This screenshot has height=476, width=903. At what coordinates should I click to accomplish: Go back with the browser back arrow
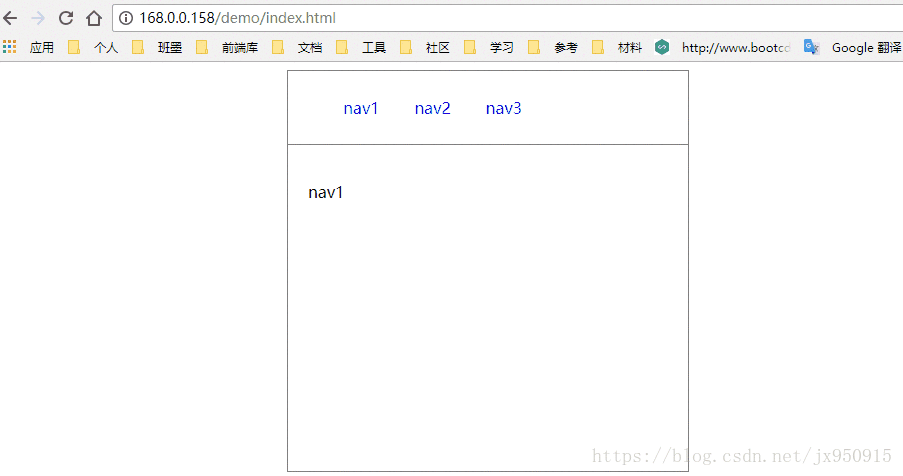pos(10,18)
